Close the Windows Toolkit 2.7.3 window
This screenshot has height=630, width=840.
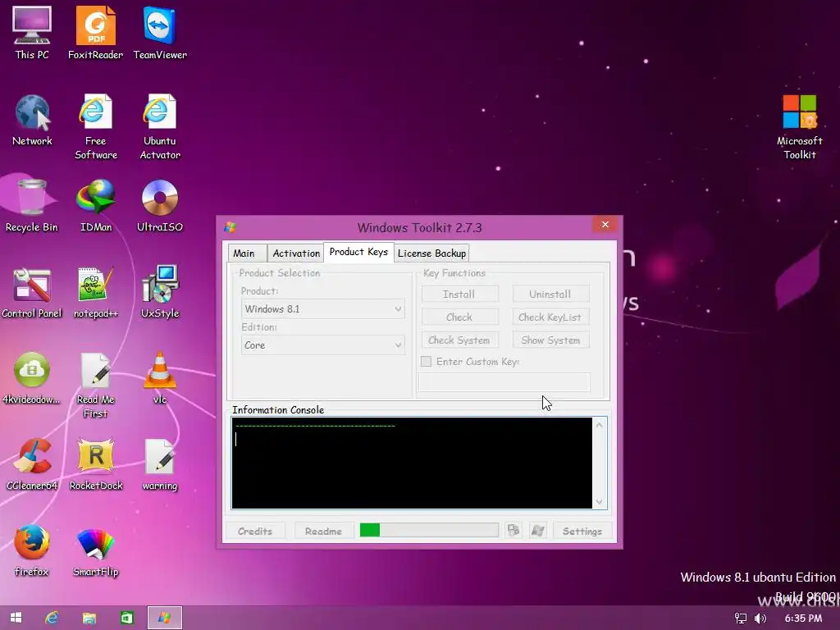point(605,225)
